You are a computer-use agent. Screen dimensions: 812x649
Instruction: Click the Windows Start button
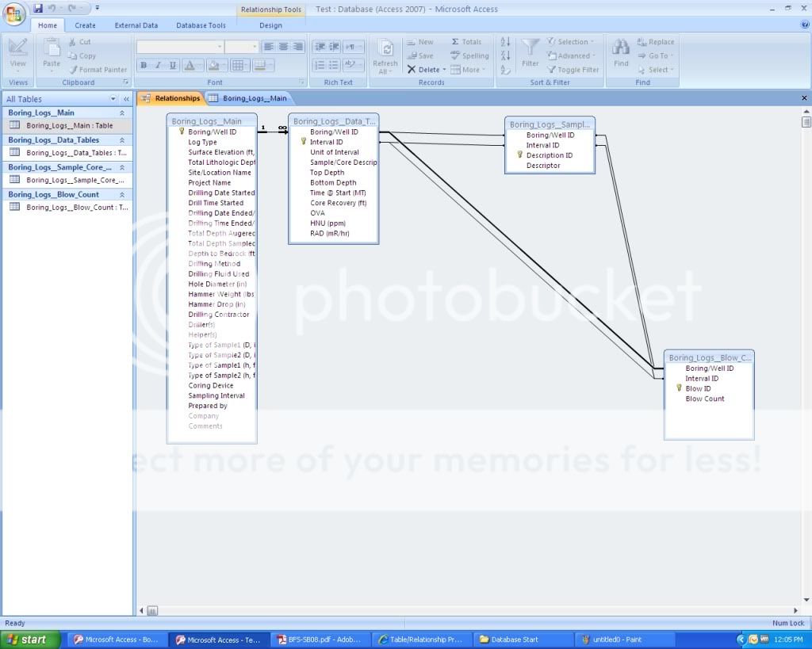click(30, 639)
